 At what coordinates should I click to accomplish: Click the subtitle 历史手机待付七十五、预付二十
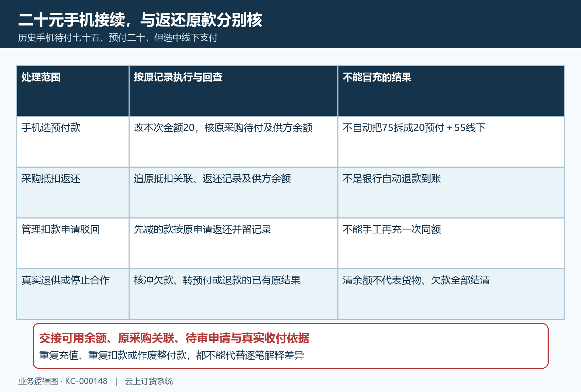[82, 38]
